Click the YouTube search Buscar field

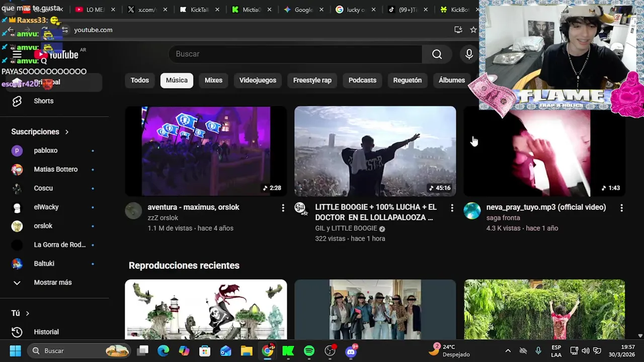295,54
